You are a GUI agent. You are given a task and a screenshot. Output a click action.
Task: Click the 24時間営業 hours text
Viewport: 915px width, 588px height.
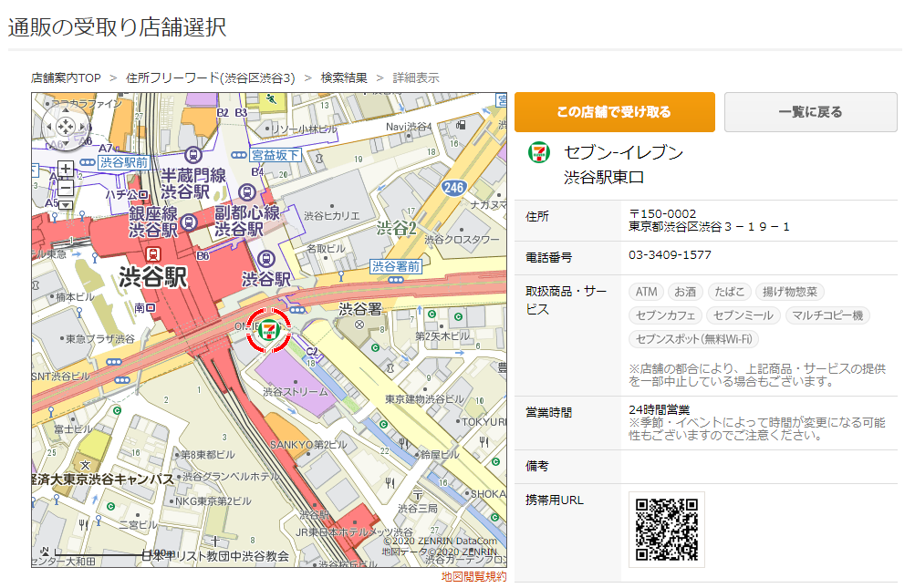pos(660,409)
